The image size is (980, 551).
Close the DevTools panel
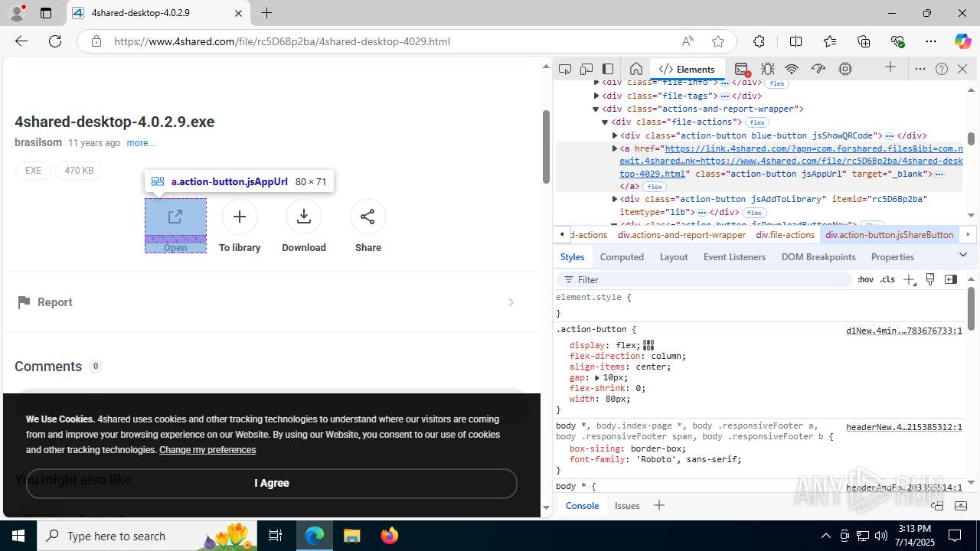tap(963, 69)
